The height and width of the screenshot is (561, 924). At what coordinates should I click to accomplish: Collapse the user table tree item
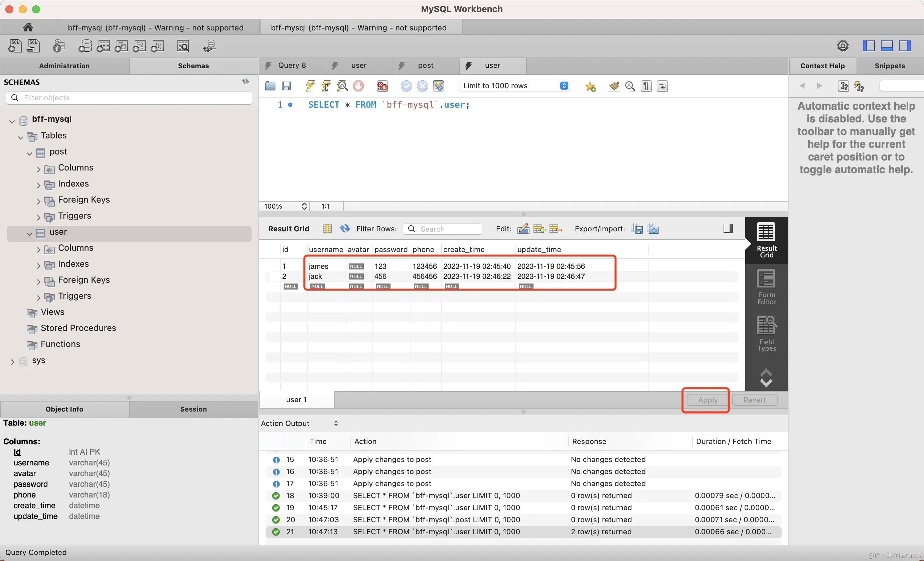pyautogui.click(x=29, y=233)
